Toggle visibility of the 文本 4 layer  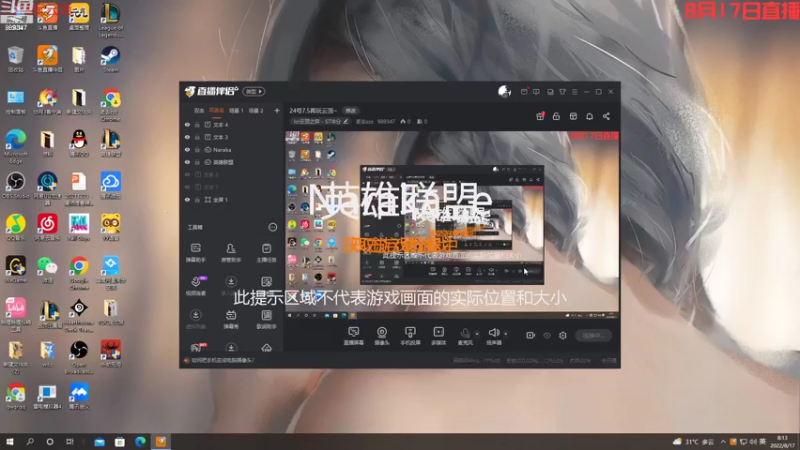[187, 124]
